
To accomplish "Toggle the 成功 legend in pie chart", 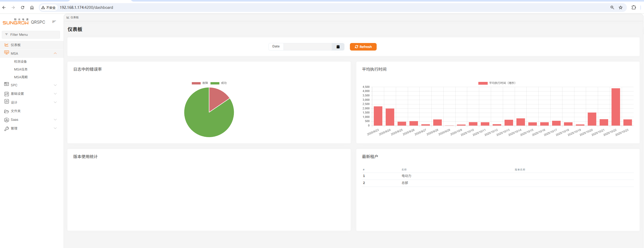I will click(219, 83).
